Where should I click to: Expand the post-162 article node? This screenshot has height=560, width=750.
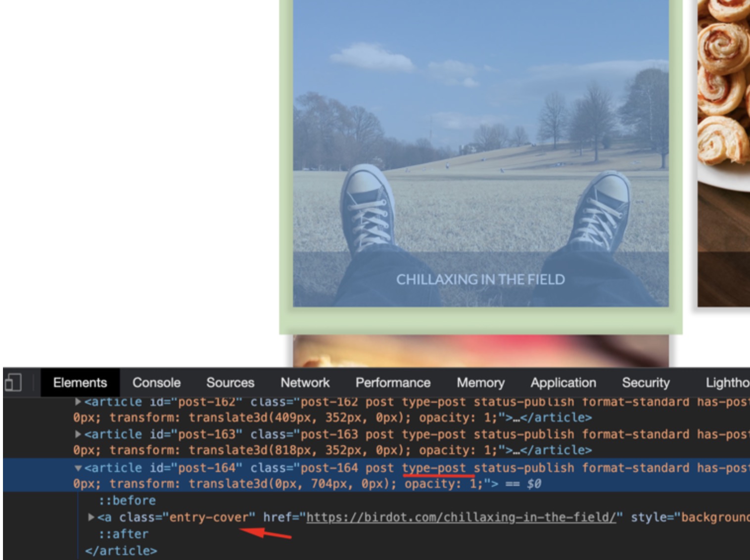point(78,401)
